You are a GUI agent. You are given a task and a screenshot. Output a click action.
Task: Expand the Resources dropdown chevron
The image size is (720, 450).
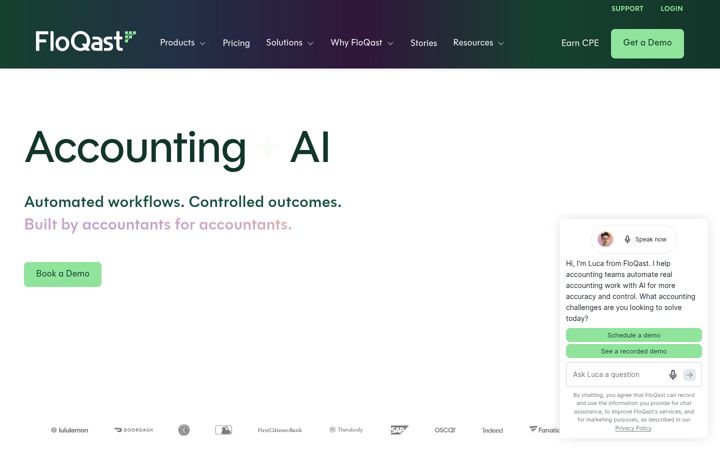(x=501, y=44)
